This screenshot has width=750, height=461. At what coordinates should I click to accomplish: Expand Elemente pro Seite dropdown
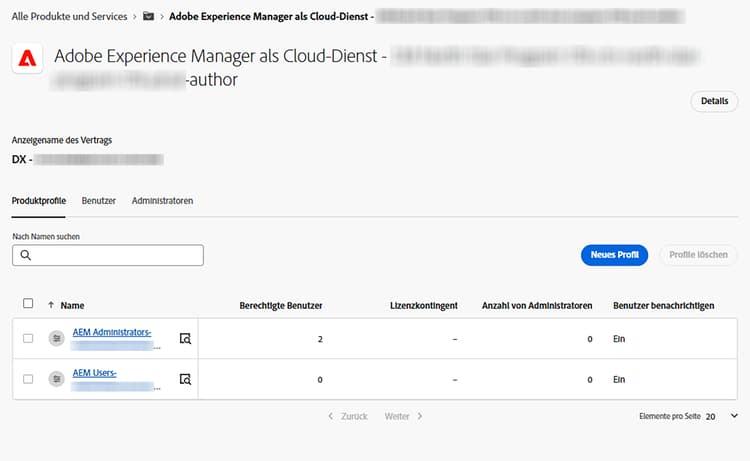coord(734,416)
